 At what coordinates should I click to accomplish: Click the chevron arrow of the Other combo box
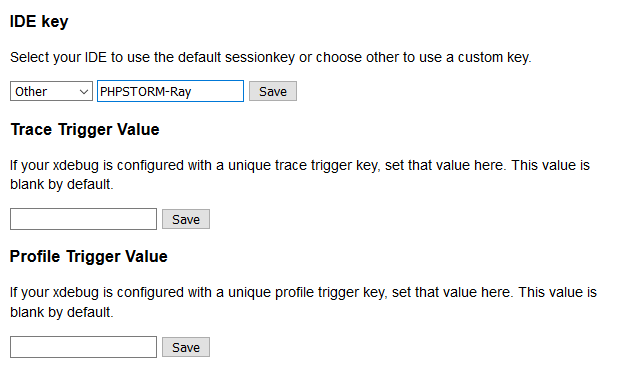click(84, 92)
